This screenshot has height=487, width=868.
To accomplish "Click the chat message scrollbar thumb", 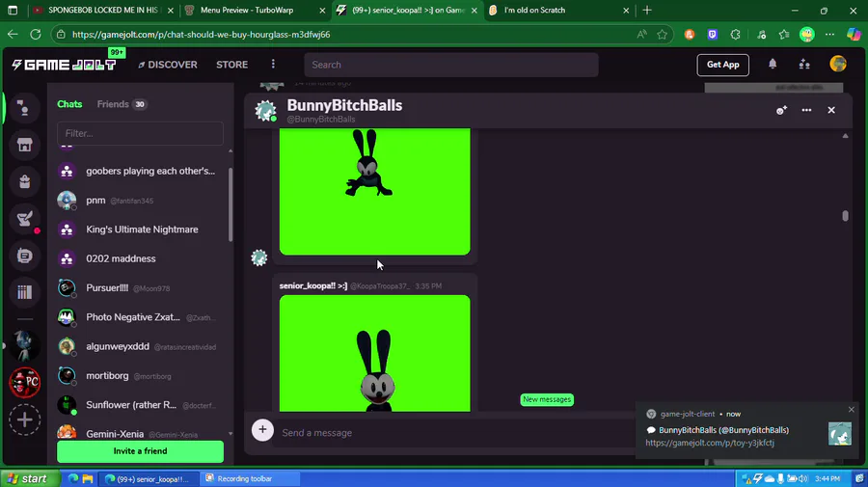I will [845, 216].
